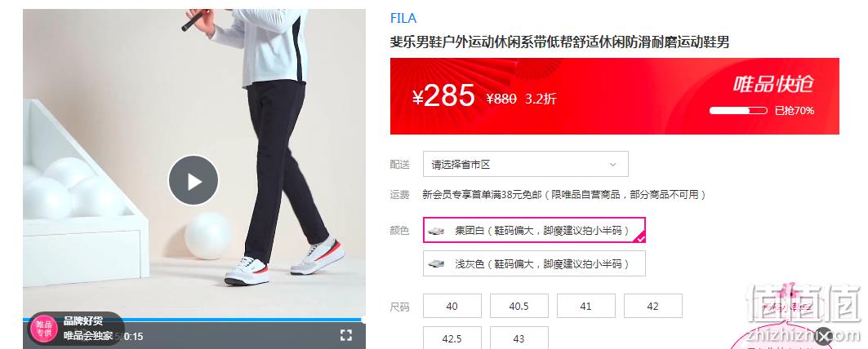Click the 集团白 shoe thumbnail icon
The height and width of the screenshot is (349, 868).
pyautogui.click(x=436, y=231)
